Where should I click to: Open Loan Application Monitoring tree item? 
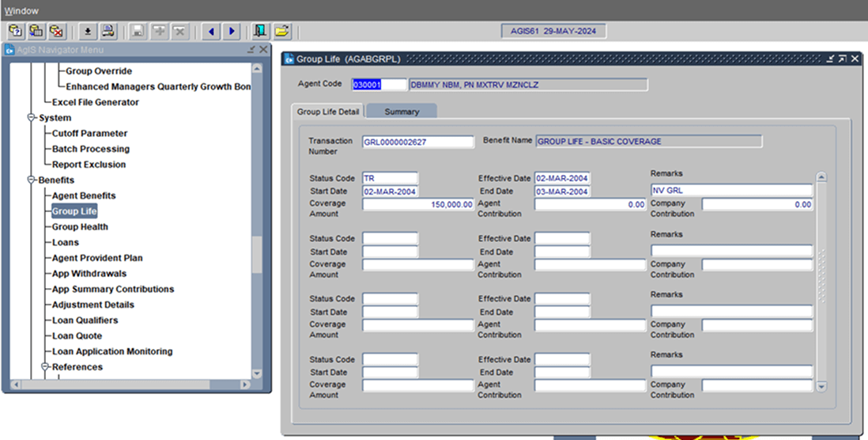(x=112, y=351)
